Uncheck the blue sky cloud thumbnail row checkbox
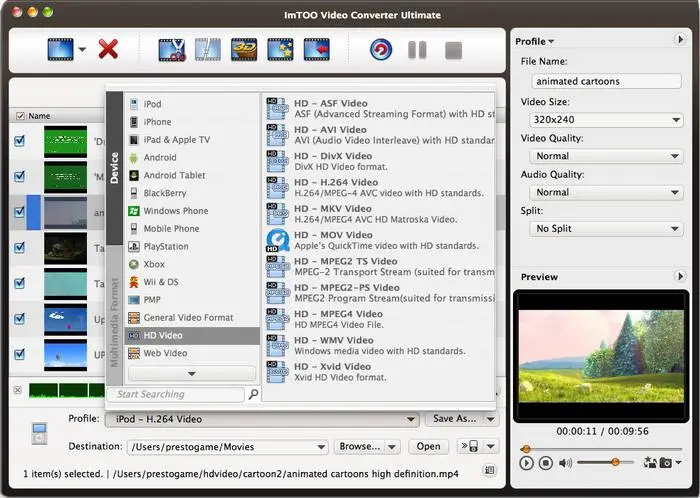Viewport: 700px width, 498px height. [x=20, y=319]
